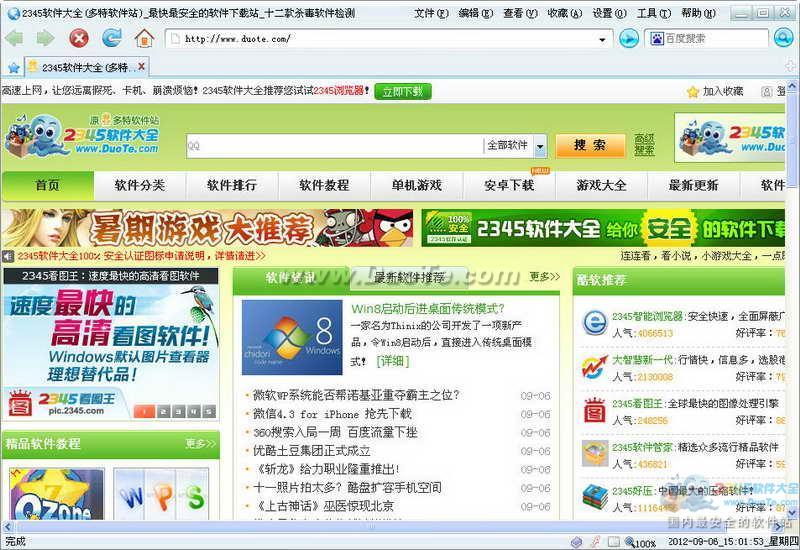800x550 pixels.
Task: Click the [详细] link under Win8 article
Action: pos(392,361)
